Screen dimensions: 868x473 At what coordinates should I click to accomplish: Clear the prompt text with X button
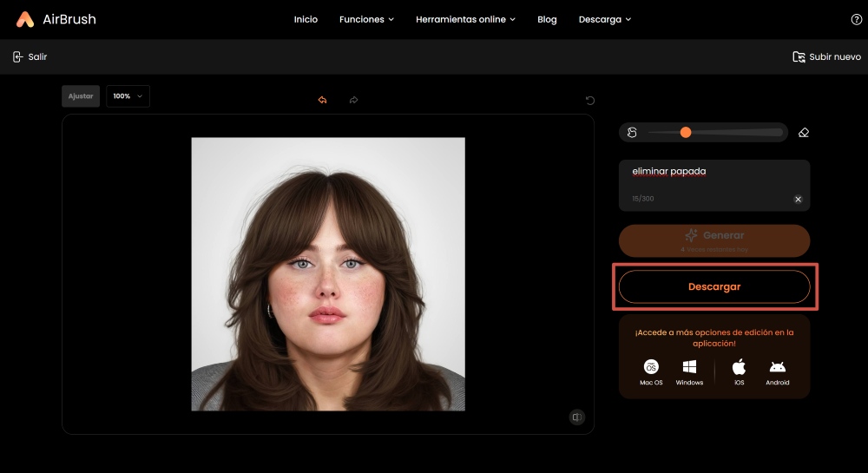click(x=798, y=199)
